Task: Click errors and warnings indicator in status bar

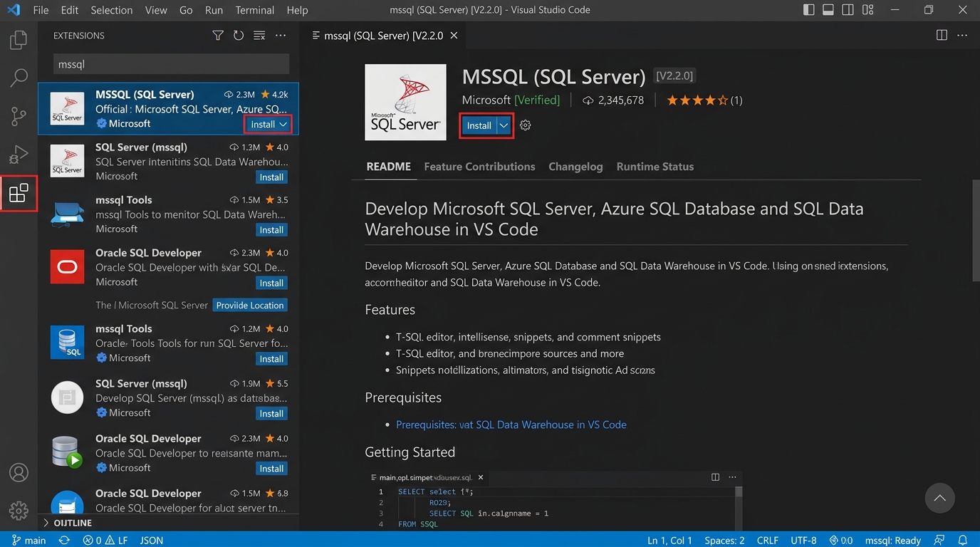Action: click(x=105, y=540)
